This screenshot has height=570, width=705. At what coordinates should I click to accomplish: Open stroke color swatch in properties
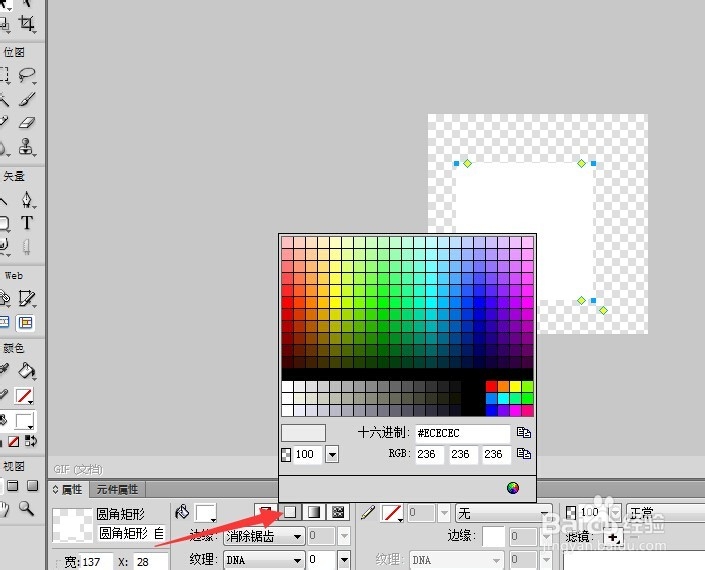click(392, 513)
